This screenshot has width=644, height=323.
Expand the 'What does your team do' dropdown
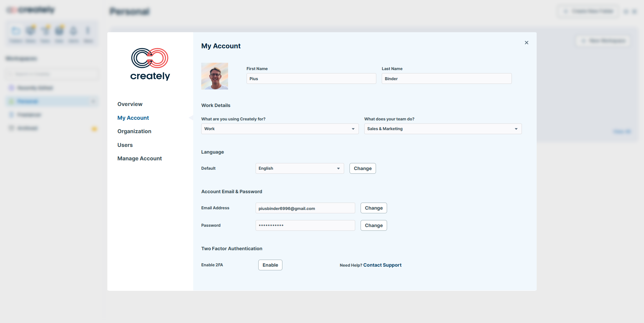443,129
